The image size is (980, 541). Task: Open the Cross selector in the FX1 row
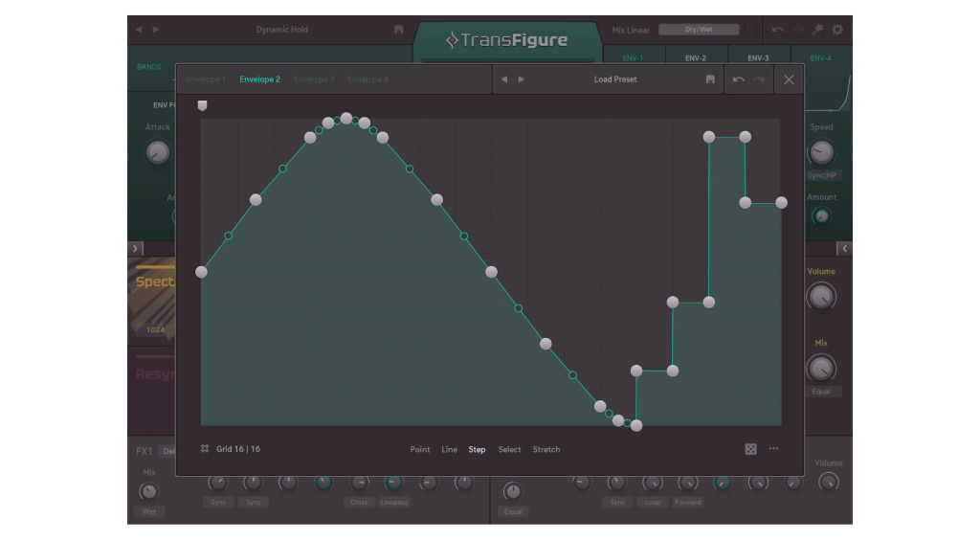(359, 503)
